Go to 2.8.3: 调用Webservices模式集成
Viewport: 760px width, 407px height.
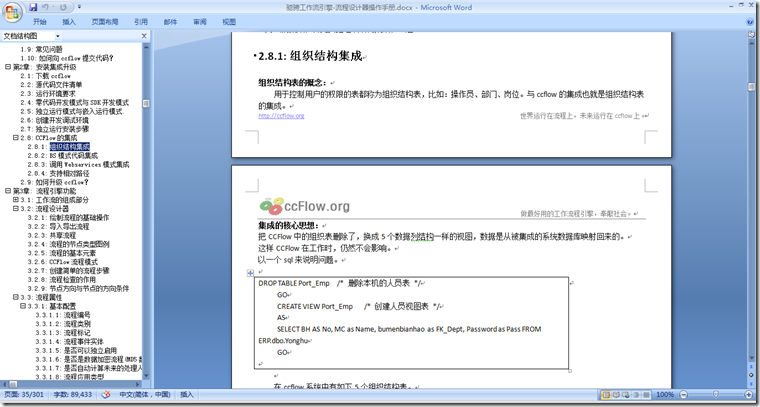(78, 164)
